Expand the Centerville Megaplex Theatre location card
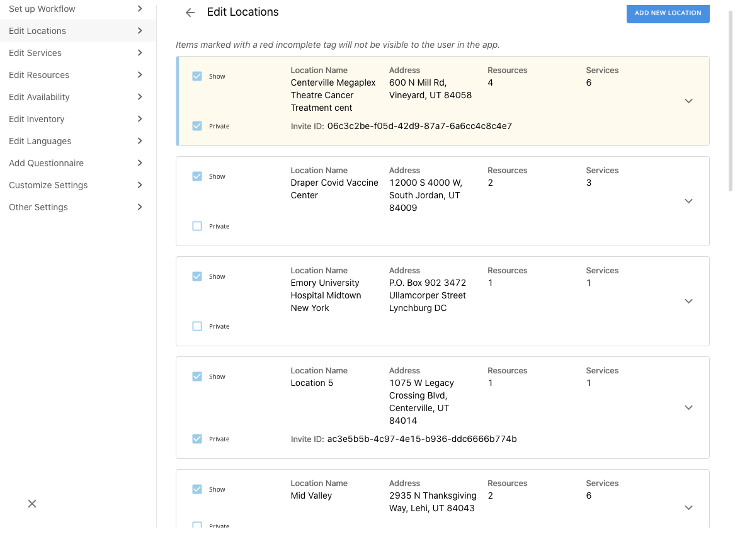 (x=689, y=101)
